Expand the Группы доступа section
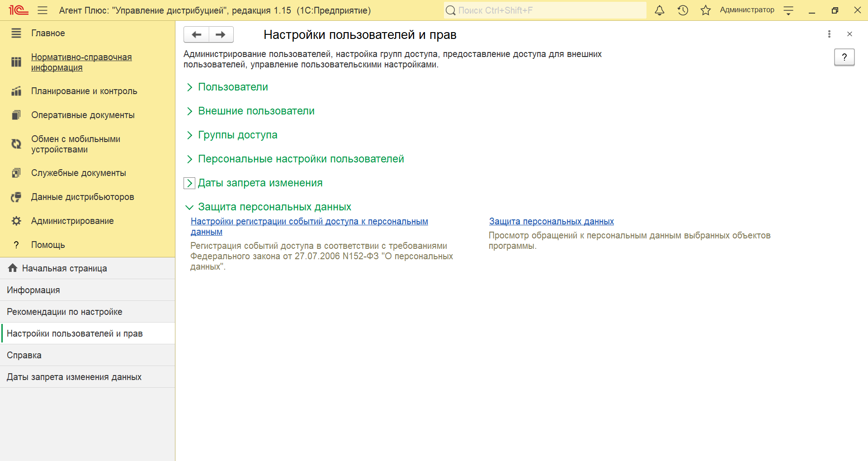Viewport: 868px width, 461px height. point(237,135)
